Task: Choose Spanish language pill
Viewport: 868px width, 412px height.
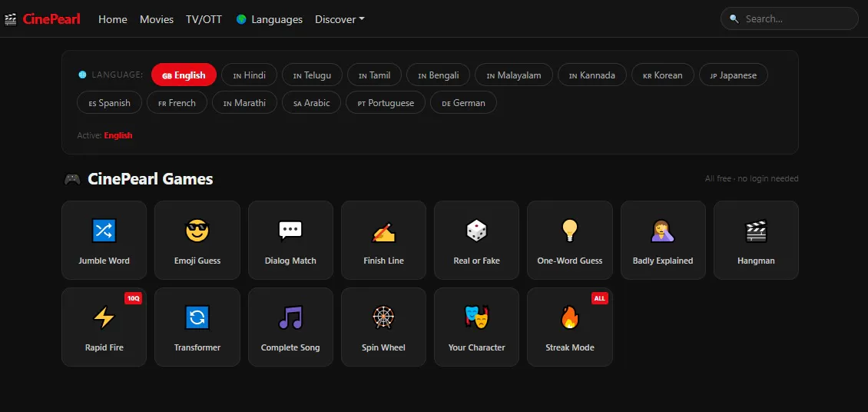Action: tap(110, 102)
